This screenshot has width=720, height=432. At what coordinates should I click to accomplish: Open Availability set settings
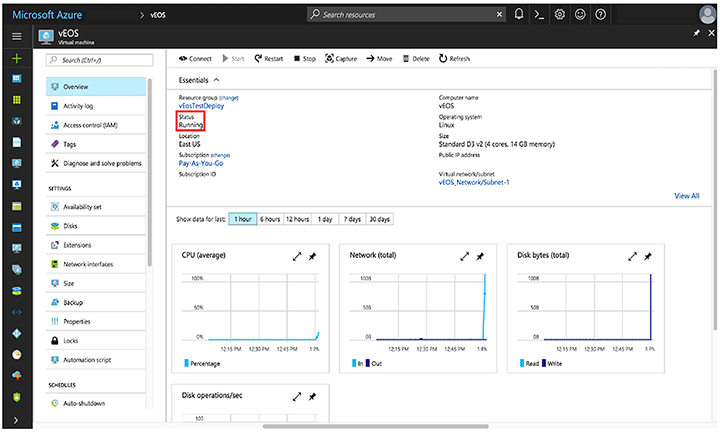96,207
